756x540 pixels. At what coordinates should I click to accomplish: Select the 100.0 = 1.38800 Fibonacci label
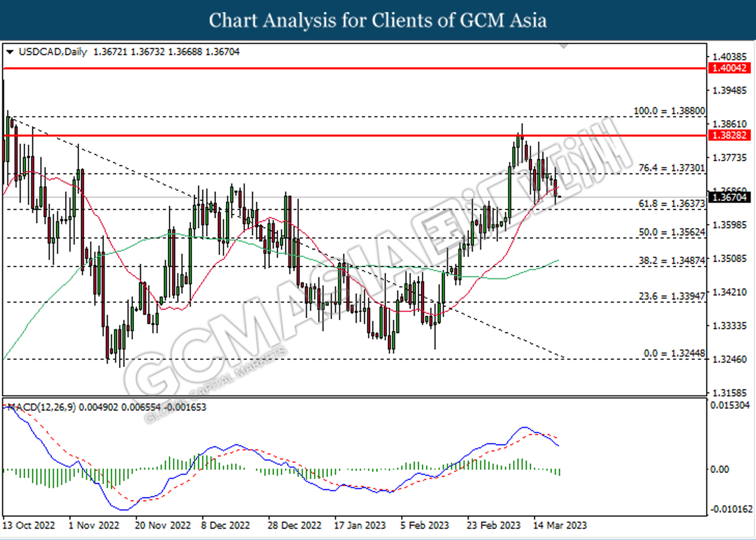coord(669,110)
